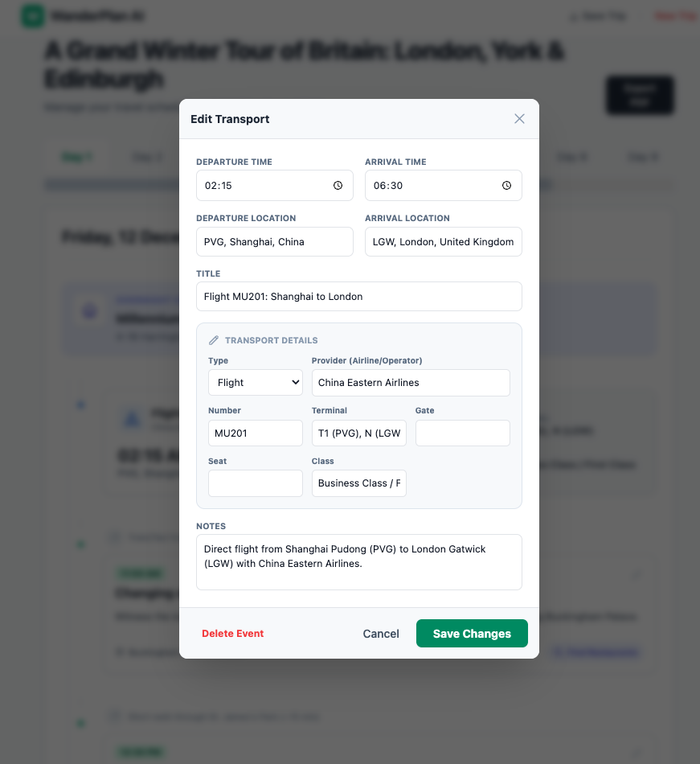Screen dimensions: 700x764
Task: Edit the Departure Location field
Action: click(x=275, y=242)
